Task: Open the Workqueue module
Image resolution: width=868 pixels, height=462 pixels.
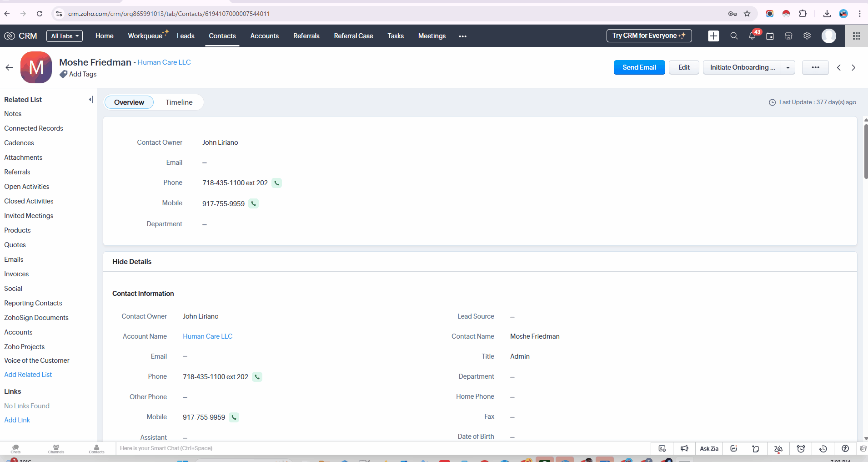Action: pyautogui.click(x=146, y=36)
